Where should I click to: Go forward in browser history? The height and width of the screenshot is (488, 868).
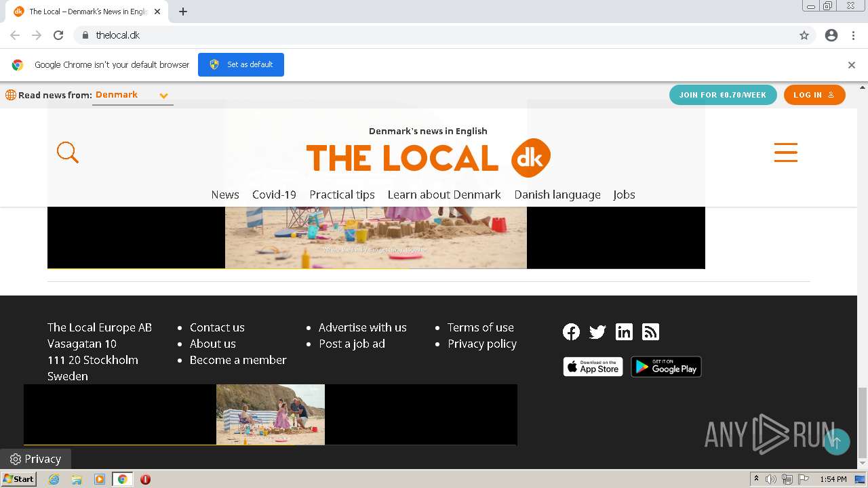tap(37, 35)
